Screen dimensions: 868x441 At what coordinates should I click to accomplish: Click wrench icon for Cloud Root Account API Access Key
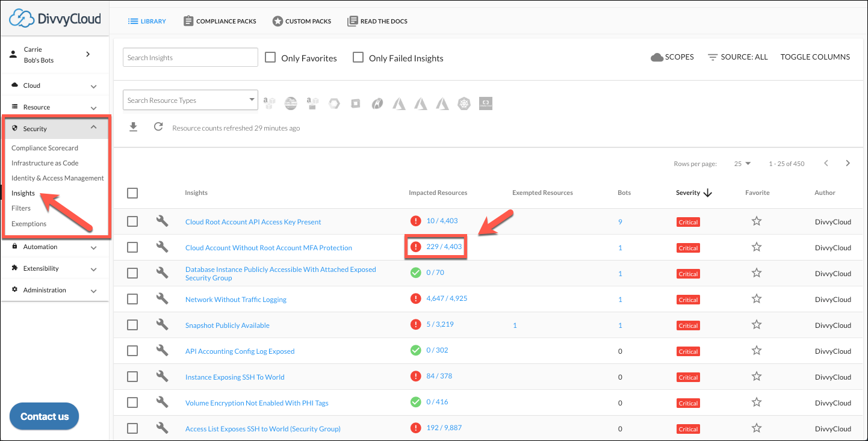pos(162,221)
